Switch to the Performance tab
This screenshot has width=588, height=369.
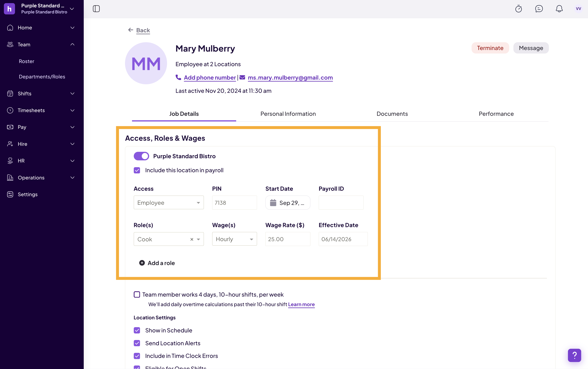(x=496, y=114)
